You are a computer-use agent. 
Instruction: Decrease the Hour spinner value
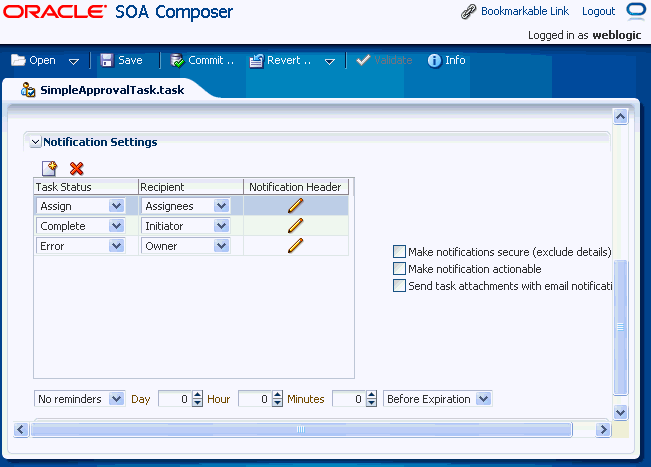click(277, 403)
